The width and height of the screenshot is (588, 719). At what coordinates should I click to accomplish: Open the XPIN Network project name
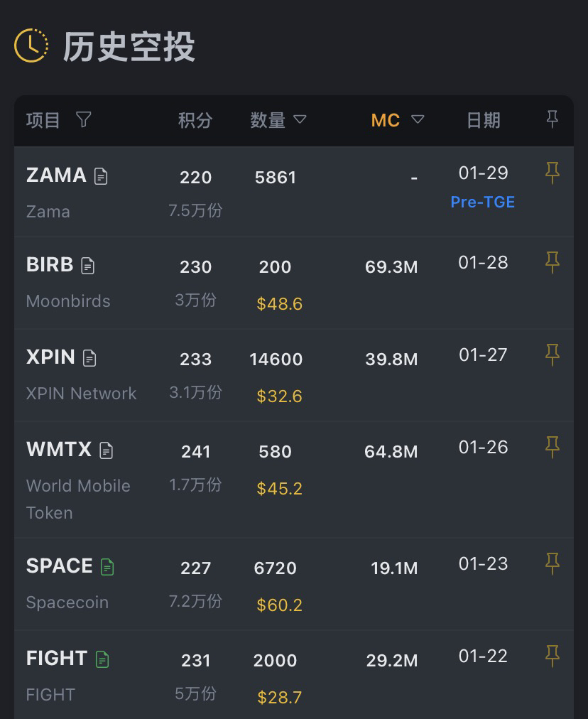81,394
